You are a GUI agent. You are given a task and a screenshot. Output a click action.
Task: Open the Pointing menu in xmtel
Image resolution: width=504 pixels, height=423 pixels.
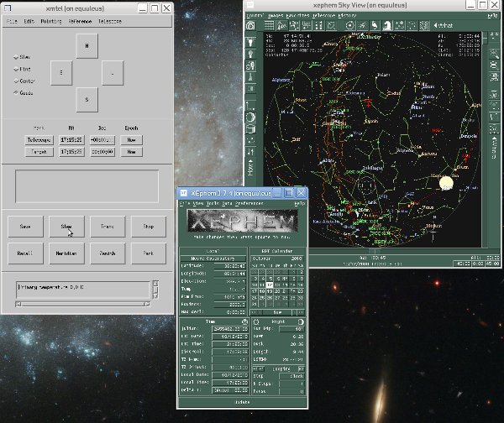tap(50, 21)
